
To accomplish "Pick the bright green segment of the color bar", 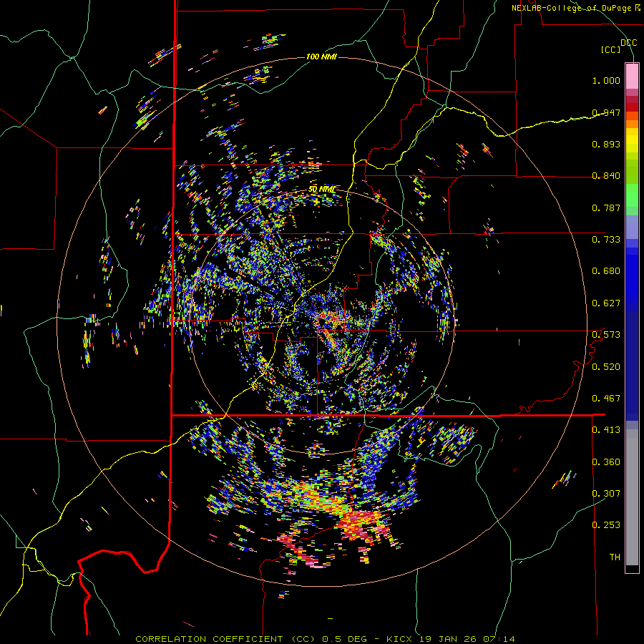I will (632, 195).
